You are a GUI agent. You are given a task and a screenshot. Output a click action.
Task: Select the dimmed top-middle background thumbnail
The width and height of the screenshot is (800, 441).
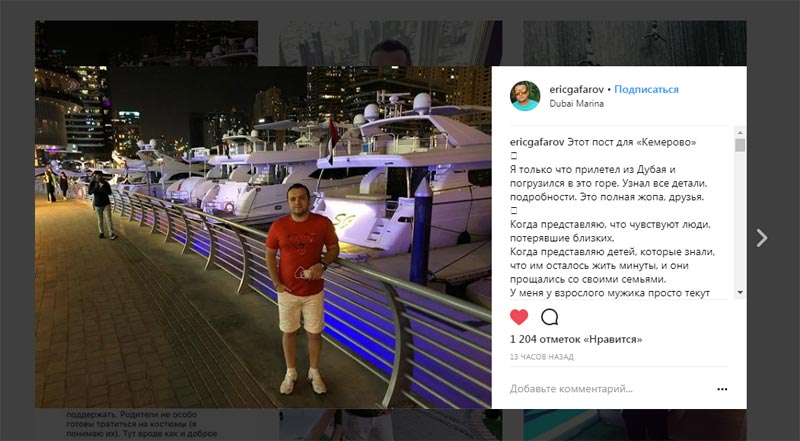tap(390, 43)
